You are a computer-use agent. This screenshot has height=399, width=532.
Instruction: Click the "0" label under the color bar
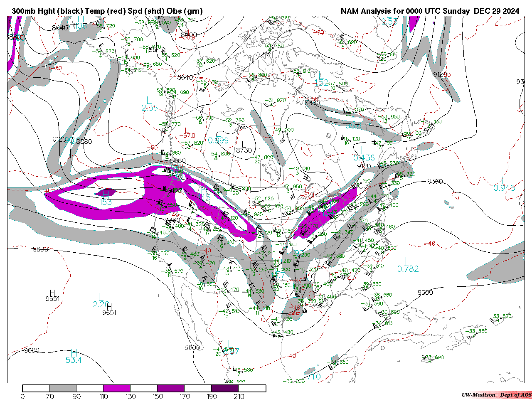22,397
